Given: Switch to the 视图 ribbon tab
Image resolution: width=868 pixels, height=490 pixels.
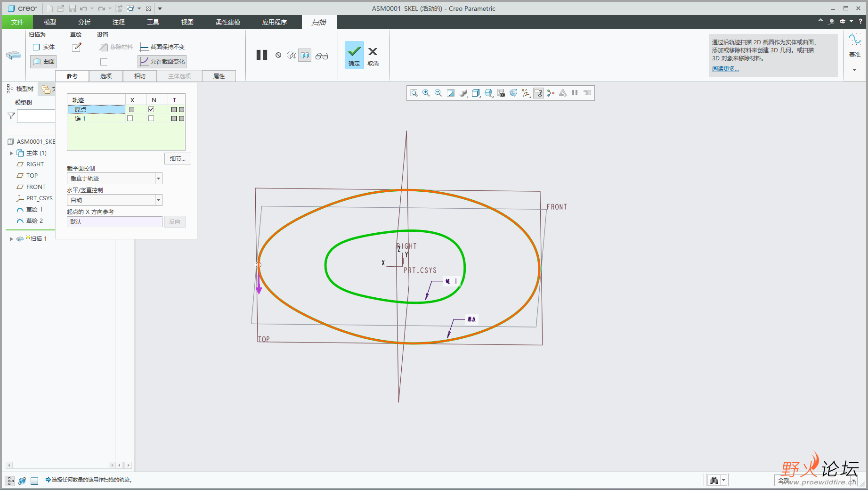Looking at the screenshot, I should click(x=187, y=22).
